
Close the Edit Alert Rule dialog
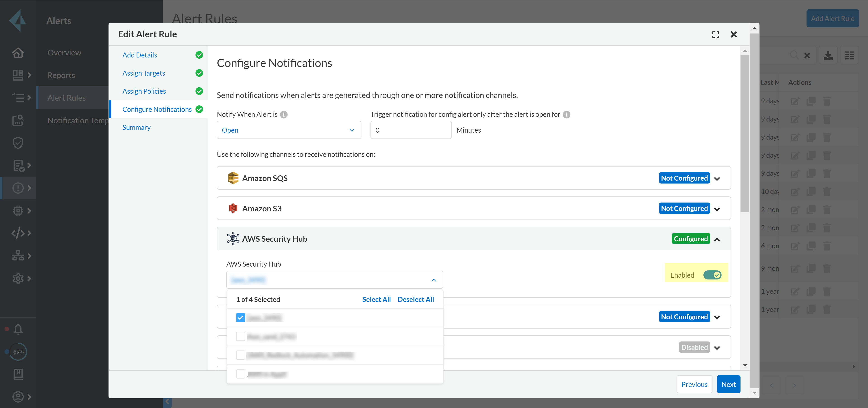(734, 34)
